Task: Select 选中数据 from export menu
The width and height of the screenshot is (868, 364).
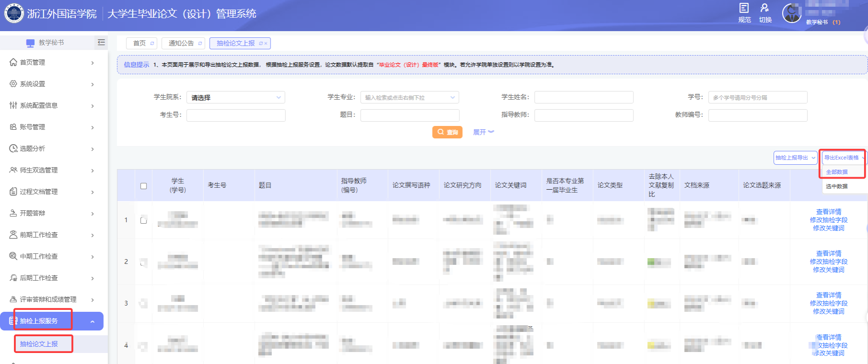Action: [x=837, y=186]
